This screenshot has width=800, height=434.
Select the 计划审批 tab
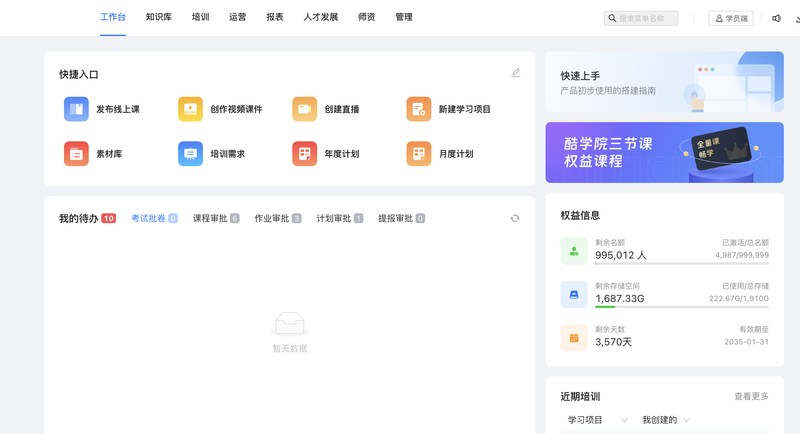coord(339,218)
